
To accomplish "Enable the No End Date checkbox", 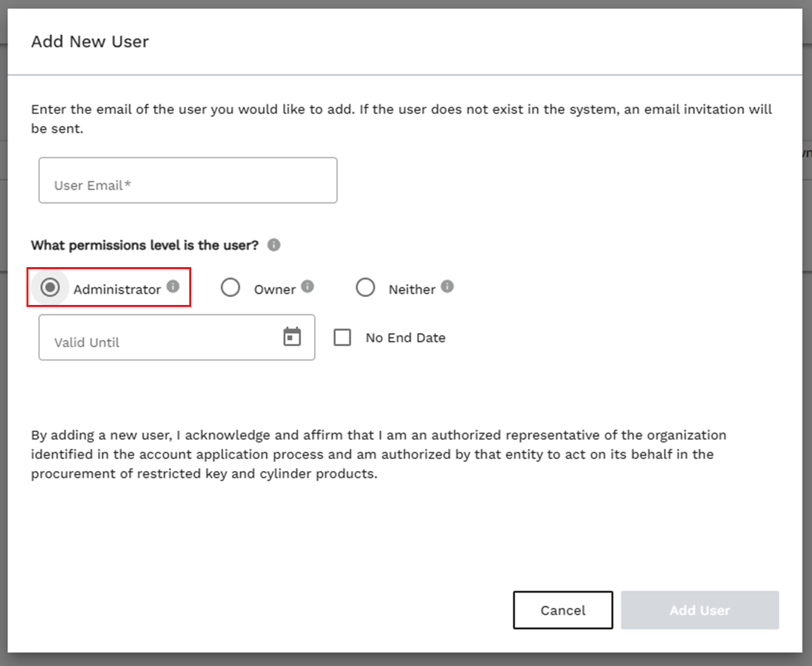I will pos(342,338).
